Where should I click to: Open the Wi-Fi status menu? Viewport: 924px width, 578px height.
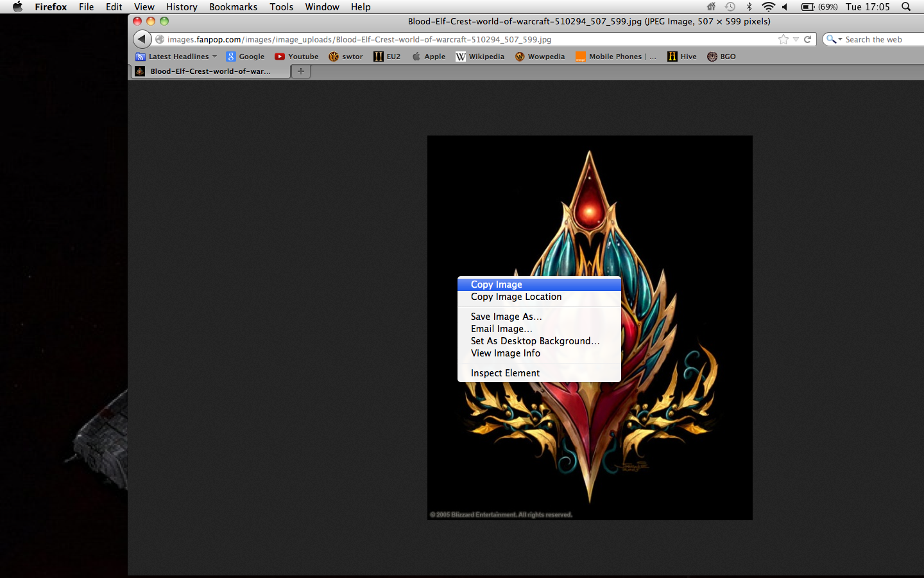768,7
